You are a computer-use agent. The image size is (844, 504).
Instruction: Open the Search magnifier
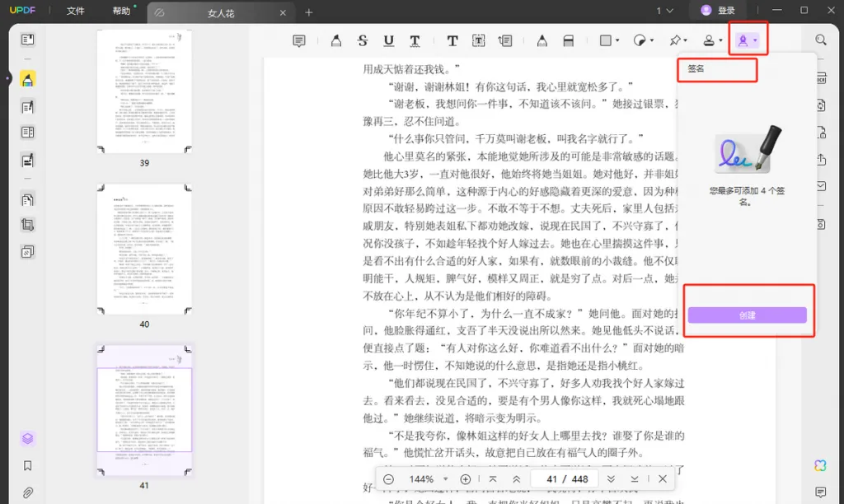820,40
